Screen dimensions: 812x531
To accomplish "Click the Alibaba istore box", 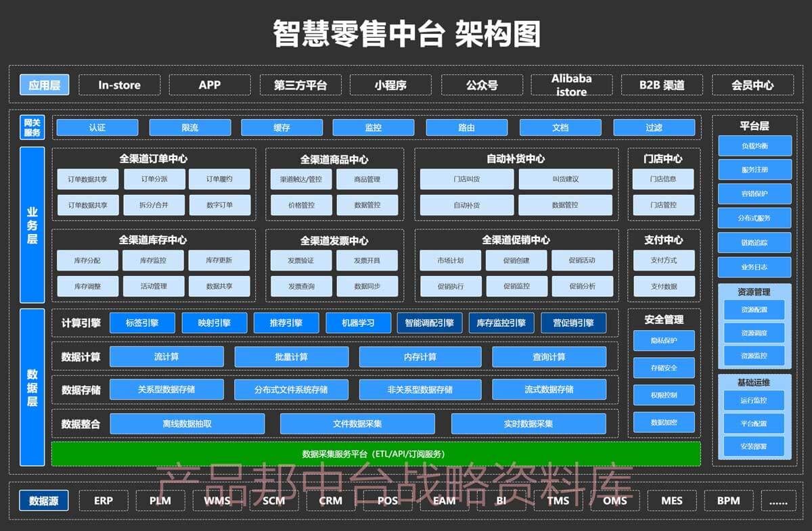I will (x=571, y=85).
